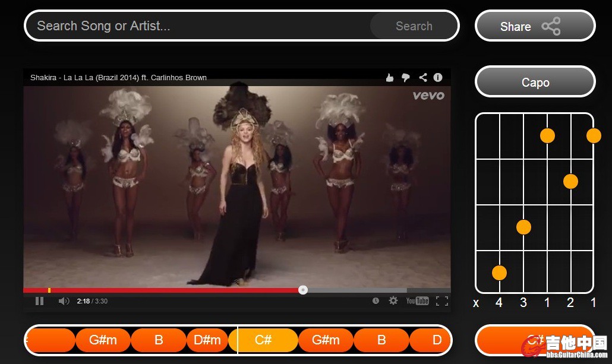The image size is (612, 364).
Task: Dislike the video with thumbs down icon
Action: click(x=406, y=78)
